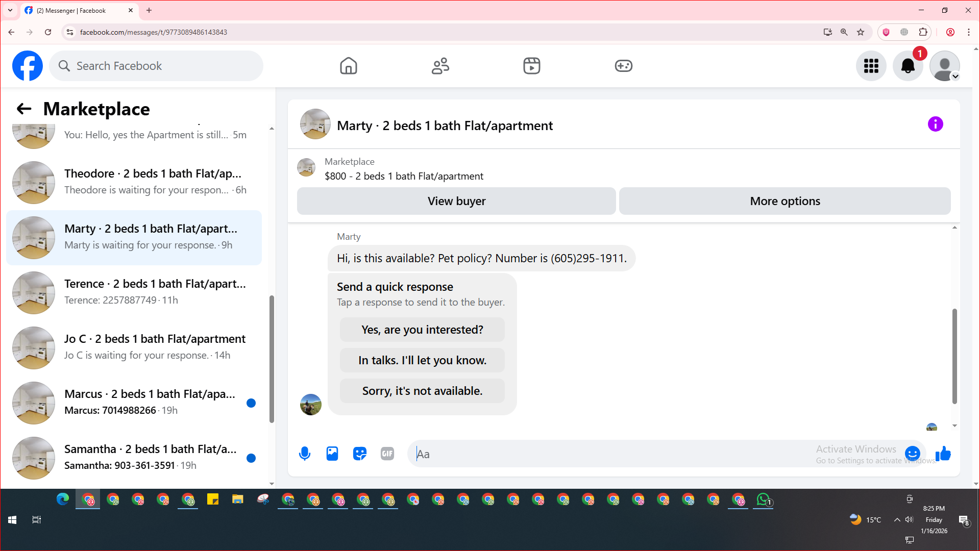This screenshot has height=551, width=980.
Task: Click the chat conversation scrollbar
Action: (x=954, y=356)
